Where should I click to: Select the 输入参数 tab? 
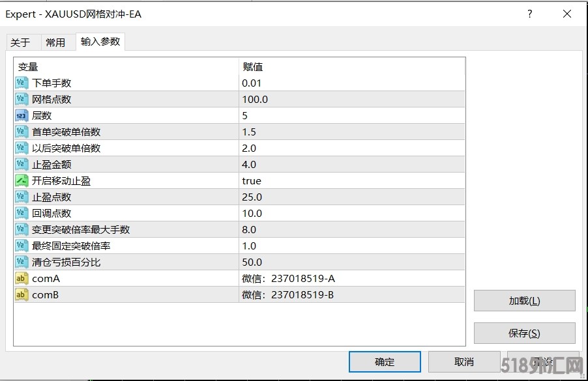(100, 41)
